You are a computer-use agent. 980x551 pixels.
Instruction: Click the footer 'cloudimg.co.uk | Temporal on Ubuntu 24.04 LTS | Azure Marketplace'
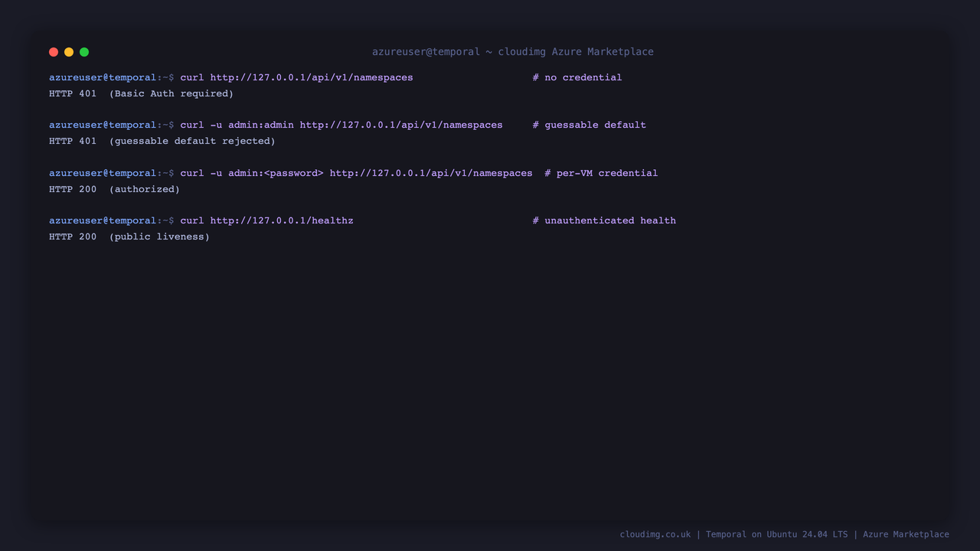click(x=785, y=534)
